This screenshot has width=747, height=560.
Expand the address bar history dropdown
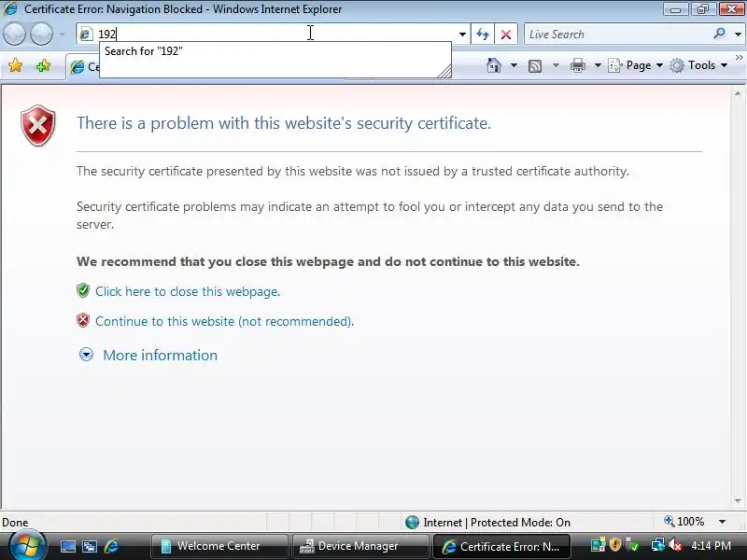click(x=462, y=35)
